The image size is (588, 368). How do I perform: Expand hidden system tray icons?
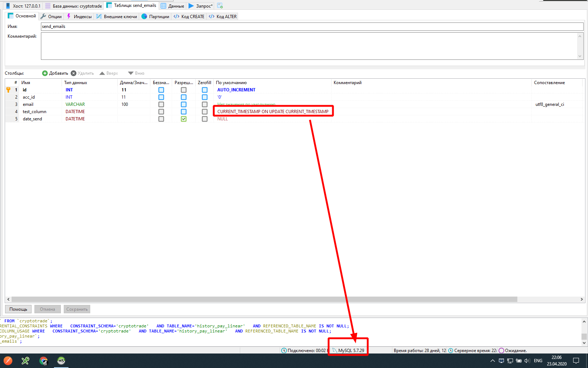pyautogui.click(x=492, y=361)
